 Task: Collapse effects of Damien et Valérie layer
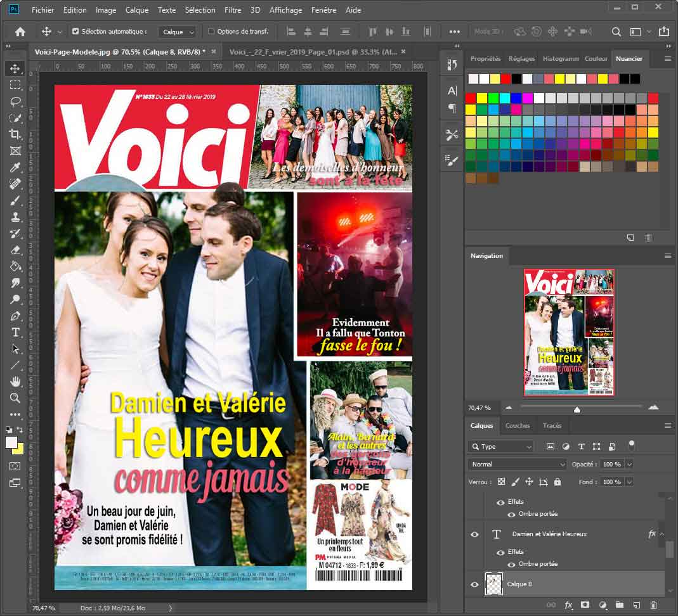[662, 534]
